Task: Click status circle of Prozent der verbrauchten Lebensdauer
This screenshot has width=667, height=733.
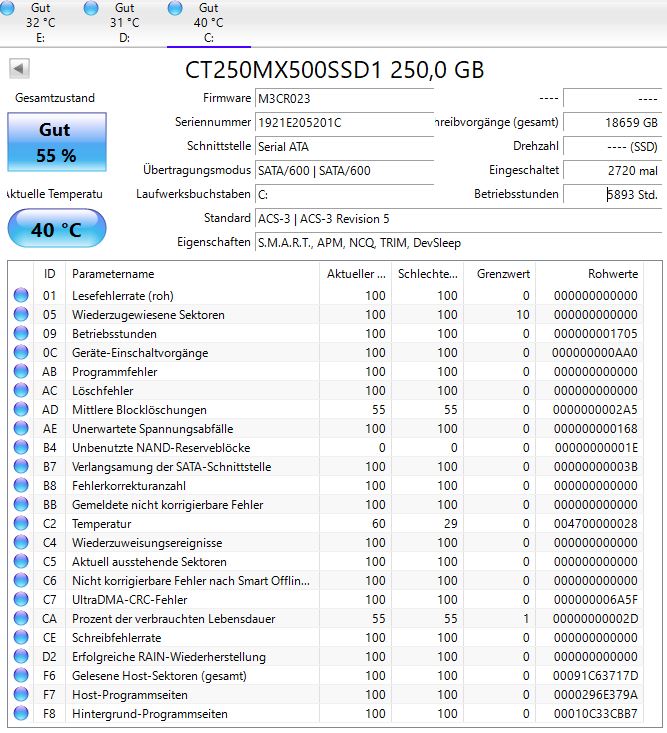Action: (21, 618)
